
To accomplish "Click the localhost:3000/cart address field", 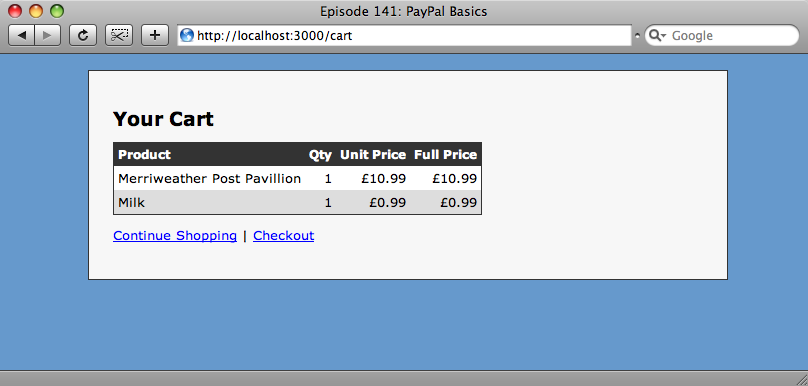I will click(405, 36).
